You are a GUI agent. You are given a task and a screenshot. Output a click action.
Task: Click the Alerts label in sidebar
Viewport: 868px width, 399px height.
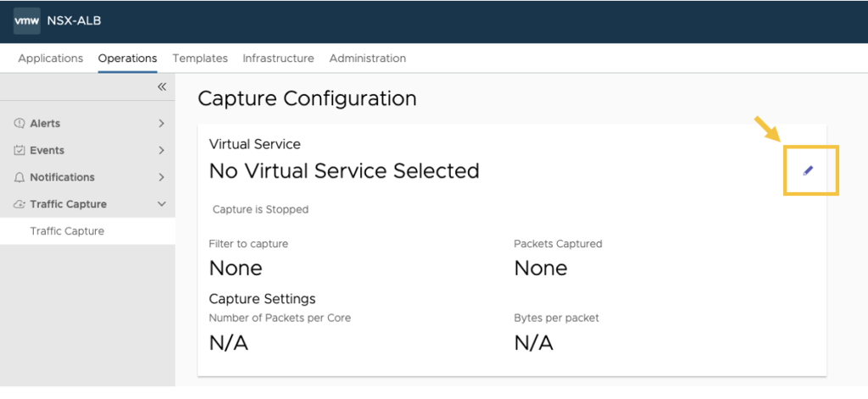[x=45, y=124]
